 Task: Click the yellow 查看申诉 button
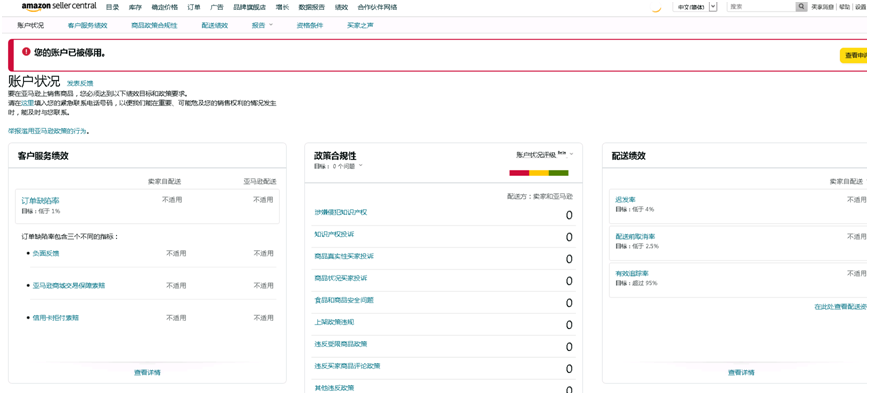point(854,55)
